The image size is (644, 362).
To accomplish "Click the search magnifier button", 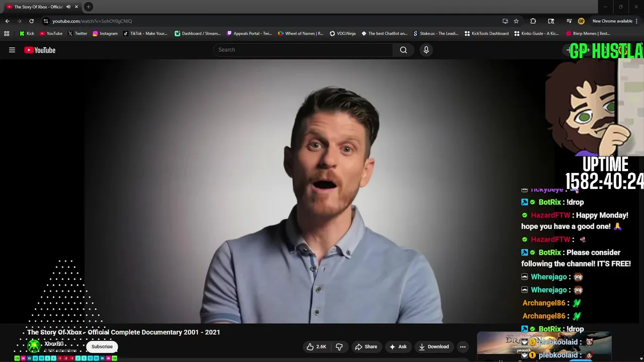I will 403,50.
